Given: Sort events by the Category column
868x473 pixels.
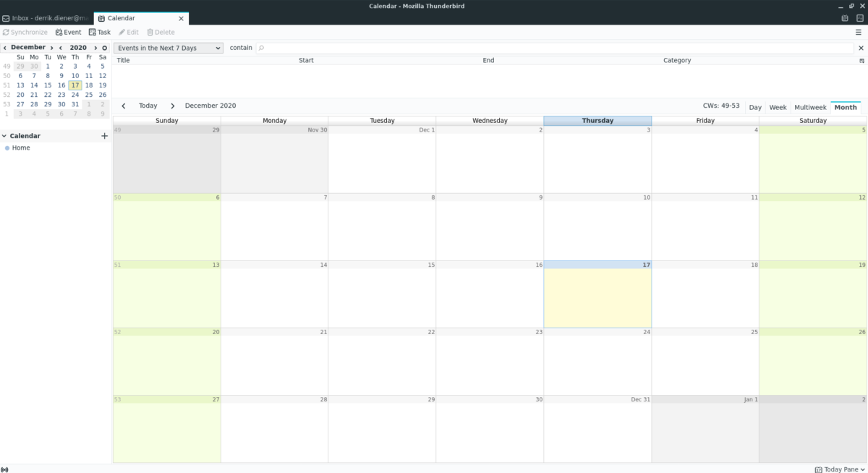Looking at the screenshot, I should 758,61.
